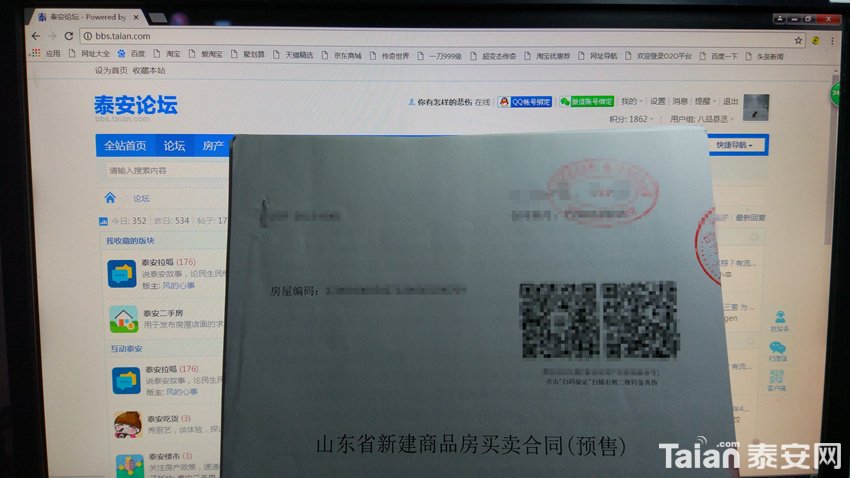Open the 全站首页 navigation tab
This screenshot has height=478, width=850.
click(125, 146)
